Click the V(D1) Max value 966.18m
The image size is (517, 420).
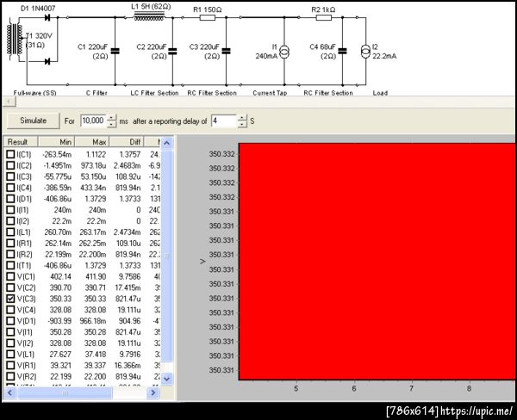pyautogui.click(x=93, y=321)
